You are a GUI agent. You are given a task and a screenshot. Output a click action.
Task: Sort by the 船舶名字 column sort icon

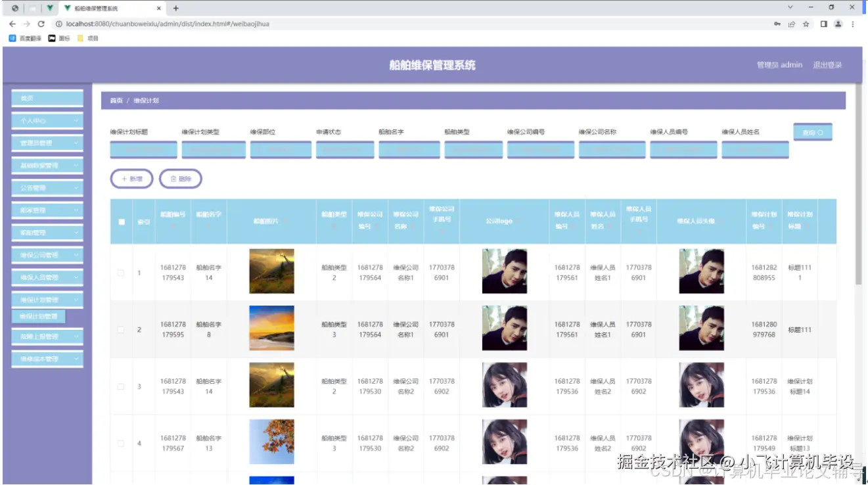(208, 227)
